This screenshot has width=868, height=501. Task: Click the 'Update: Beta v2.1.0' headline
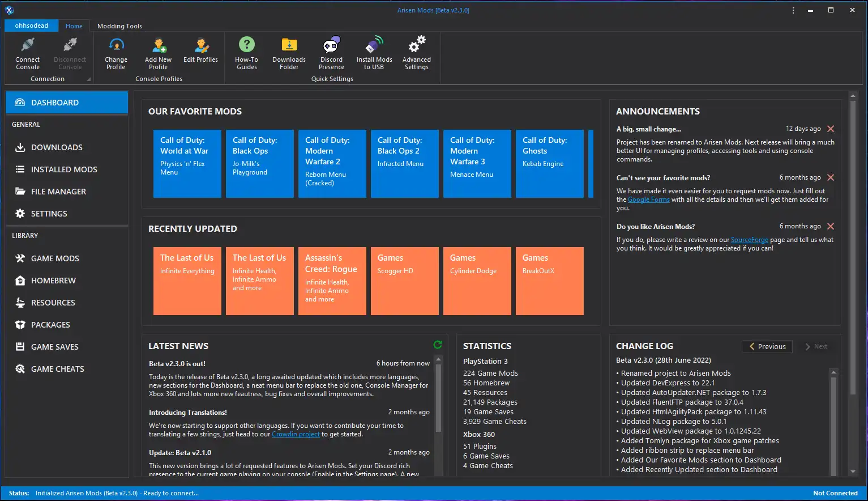(180, 453)
